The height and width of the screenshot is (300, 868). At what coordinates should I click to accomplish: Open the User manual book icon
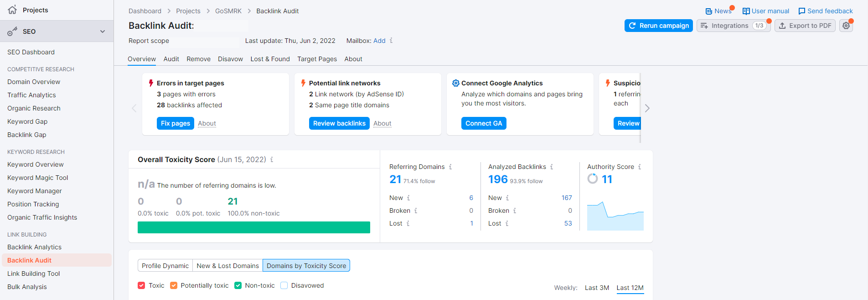[x=746, y=11]
